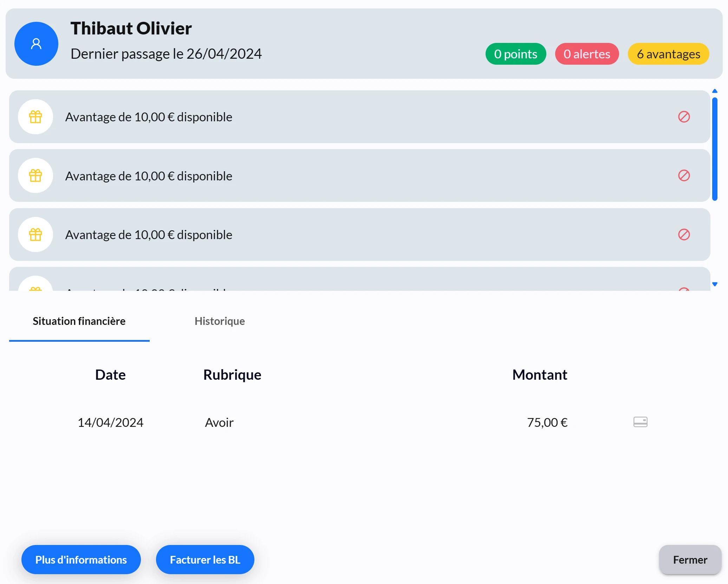The image size is (728, 584).
Task: Cancel the first 10,00 € advantage
Action: [684, 117]
